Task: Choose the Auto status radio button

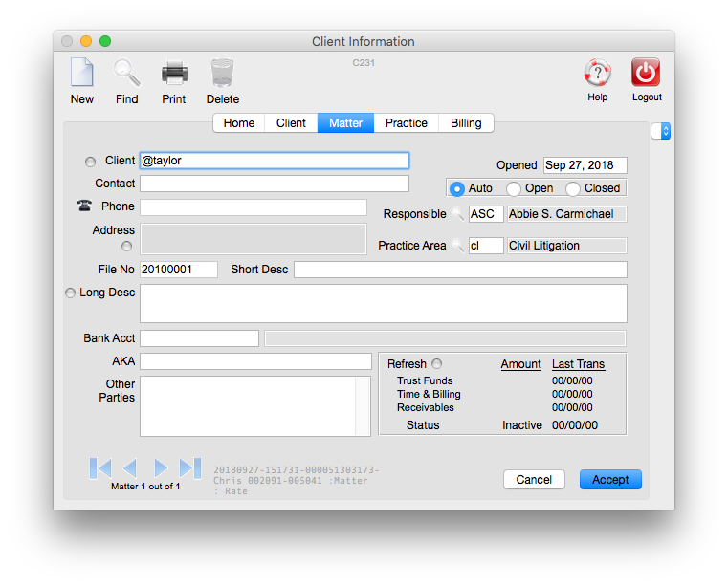Action: click(x=457, y=189)
